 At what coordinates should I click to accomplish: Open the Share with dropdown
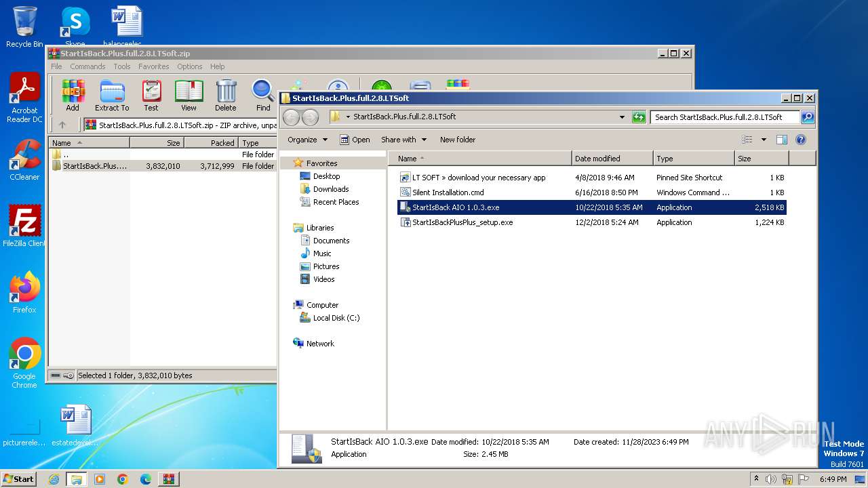(404, 140)
